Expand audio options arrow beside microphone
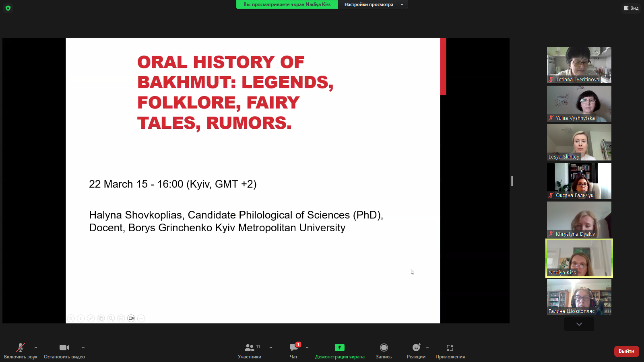644x362 pixels. pos(36,348)
